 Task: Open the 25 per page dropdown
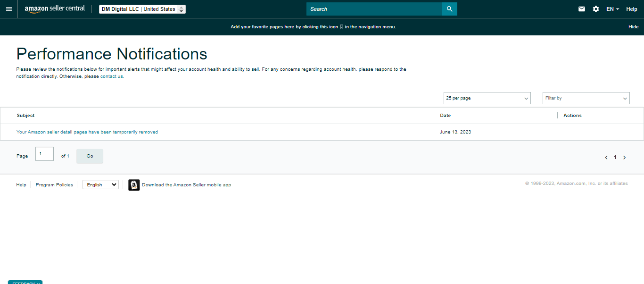[487, 98]
